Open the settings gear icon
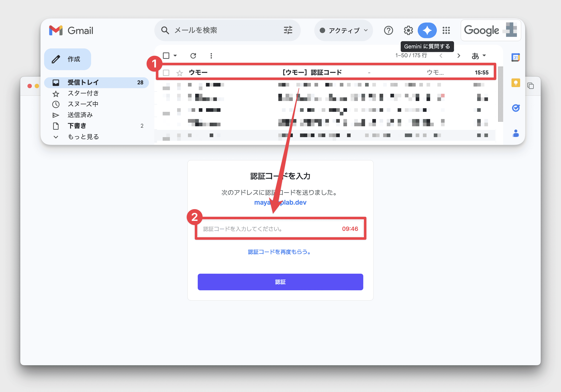561x392 pixels. 408,31
